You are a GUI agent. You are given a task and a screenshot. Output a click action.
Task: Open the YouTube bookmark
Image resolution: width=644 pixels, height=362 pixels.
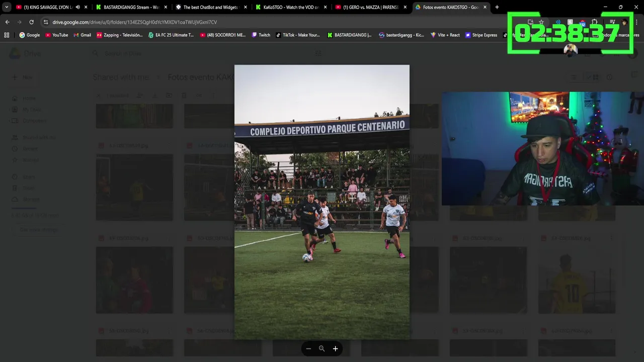[x=56, y=35]
